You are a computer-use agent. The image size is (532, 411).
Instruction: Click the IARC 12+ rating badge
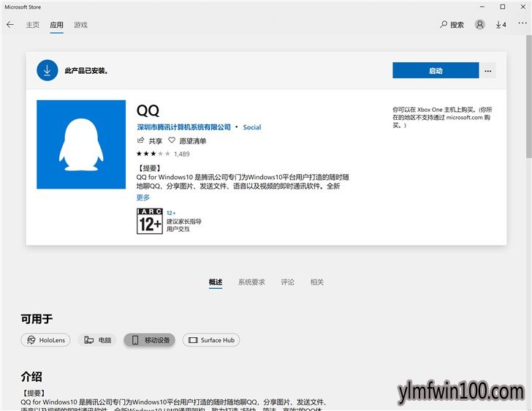150,221
